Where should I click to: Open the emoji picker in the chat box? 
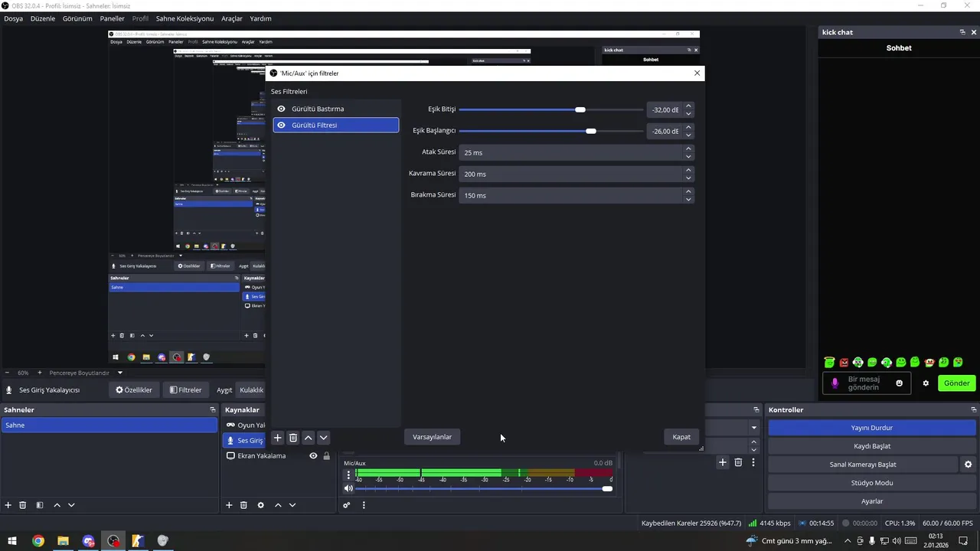tap(900, 383)
